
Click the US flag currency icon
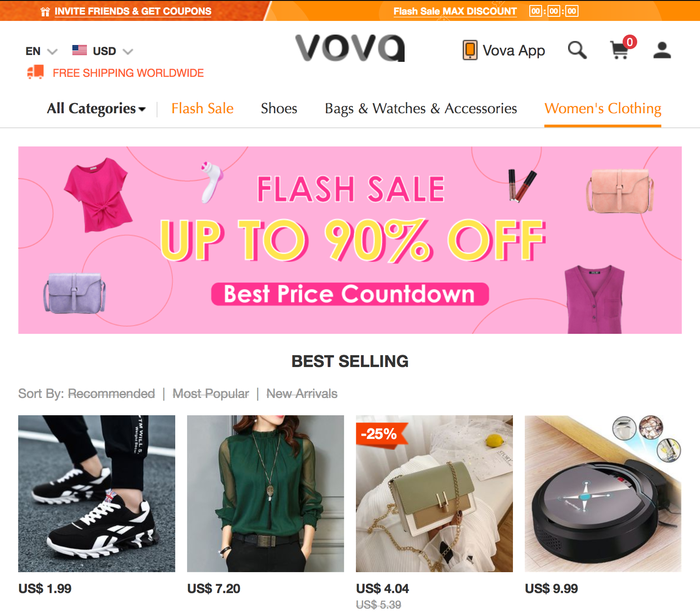[x=80, y=50]
